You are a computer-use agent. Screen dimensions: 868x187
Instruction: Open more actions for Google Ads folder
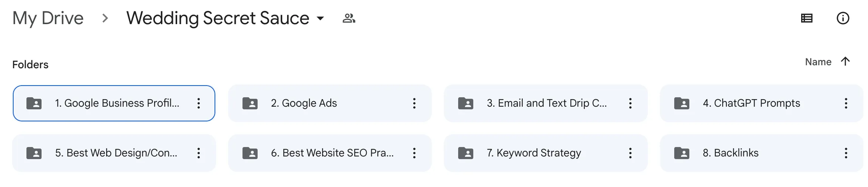point(414,103)
